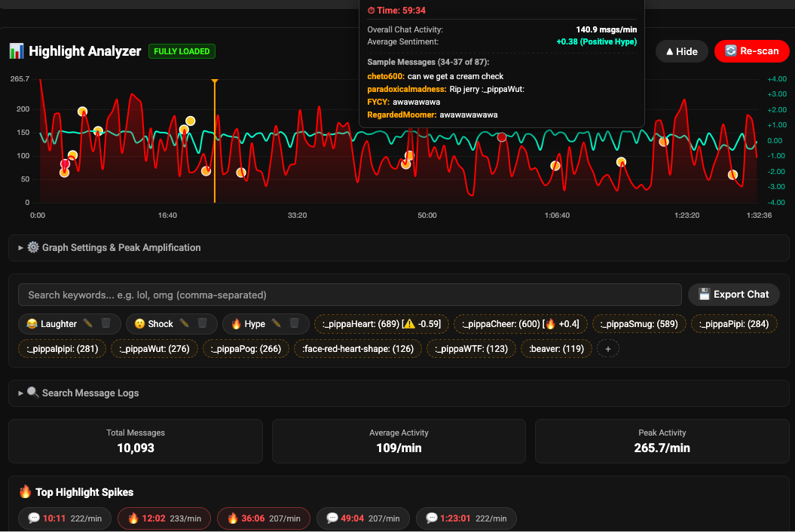Delete the Laughter preset via trash icon

106,323
